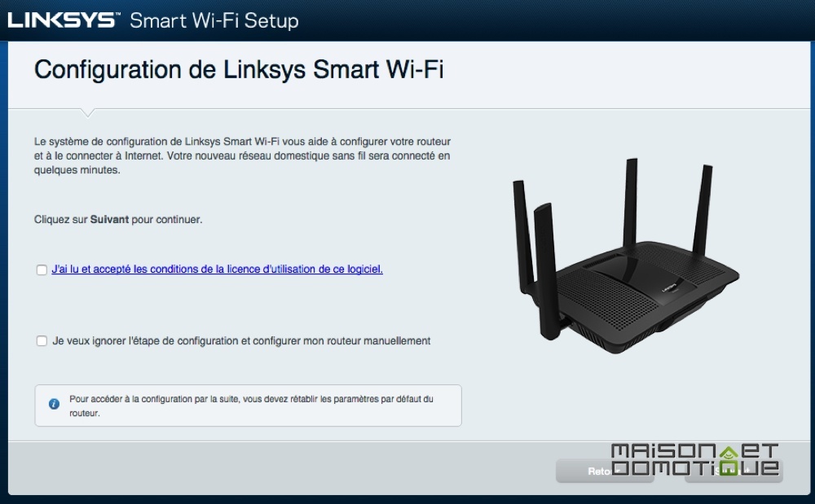Open the license conditions link
Viewport: 815px width, 504px height.
click(x=218, y=270)
